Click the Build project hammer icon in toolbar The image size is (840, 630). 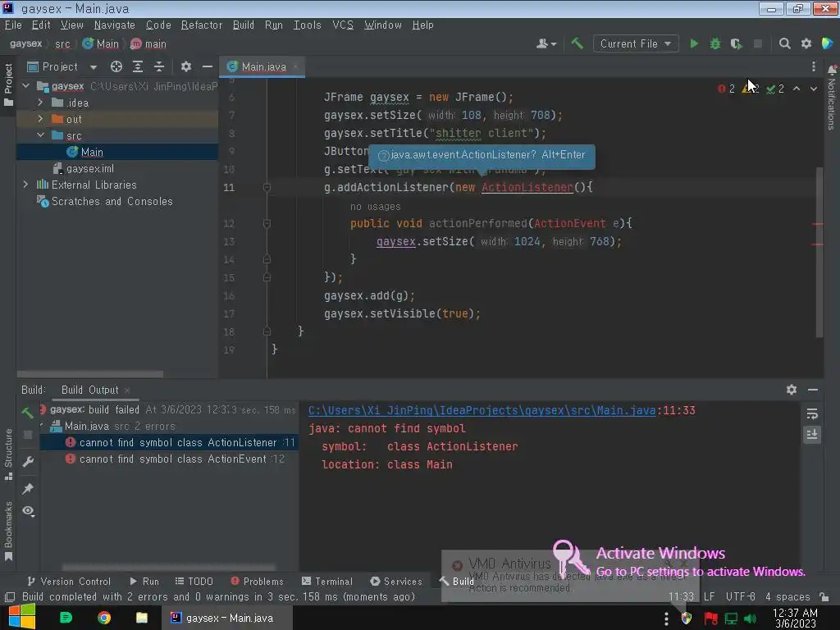click(x=577, y=43)
